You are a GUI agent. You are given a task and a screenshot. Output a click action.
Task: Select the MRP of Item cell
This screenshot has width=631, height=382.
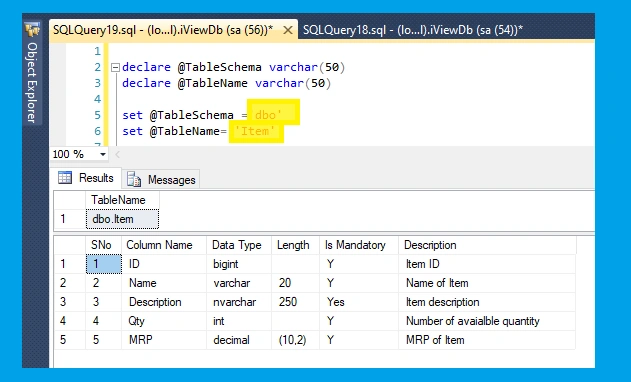tap(487, 340)
